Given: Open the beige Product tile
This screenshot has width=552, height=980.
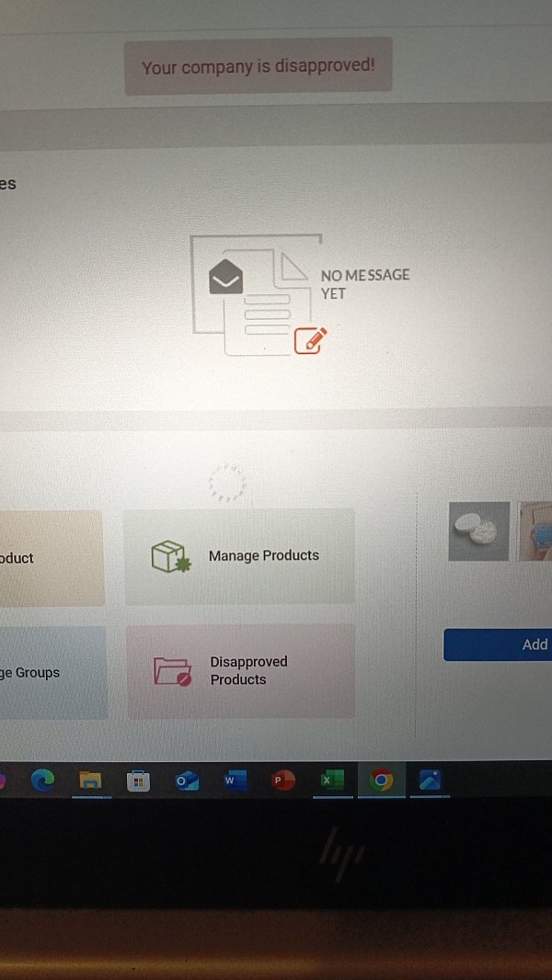Looking at the screenshot, I should pos(52,558).
